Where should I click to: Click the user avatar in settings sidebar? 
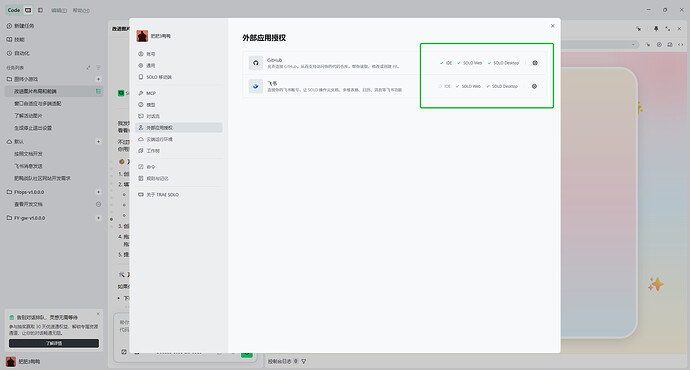[142, 36]
